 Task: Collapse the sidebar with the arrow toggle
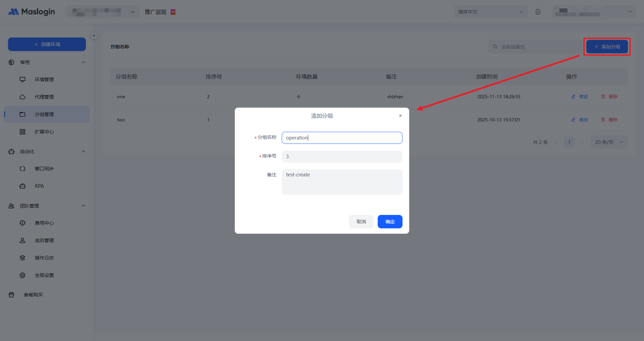click(x=94, y=36)
